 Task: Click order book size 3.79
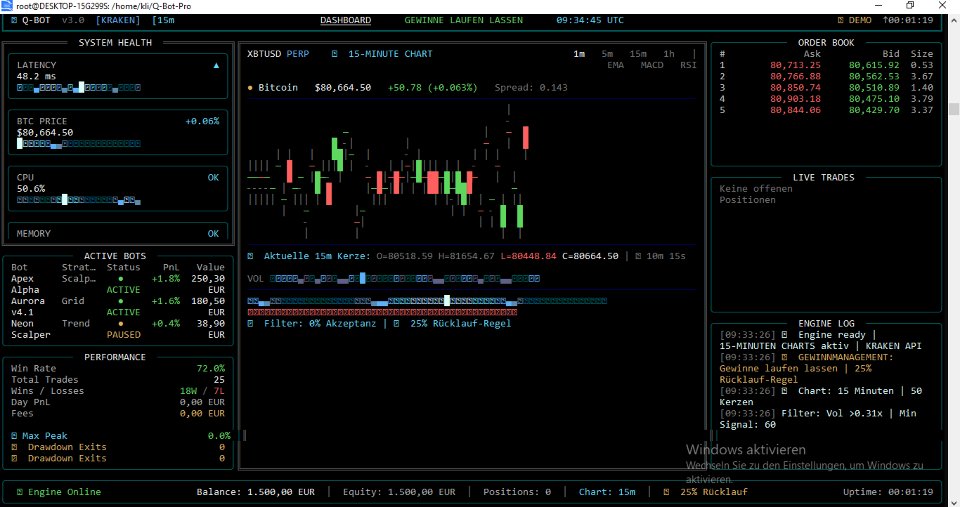[921, 99]
